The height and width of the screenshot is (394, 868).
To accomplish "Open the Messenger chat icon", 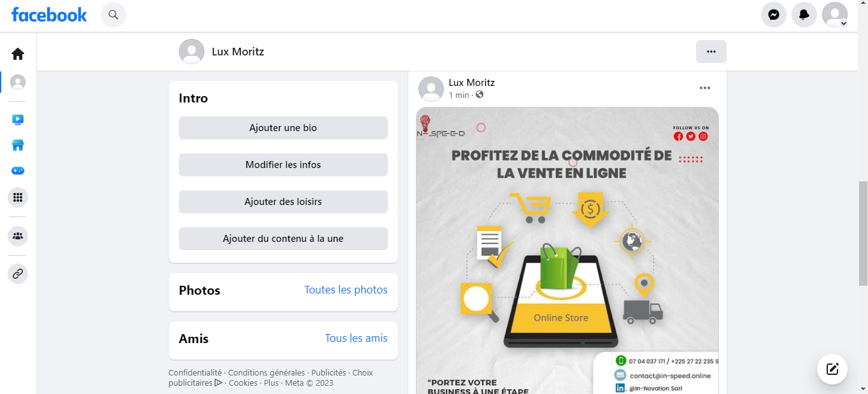I will pos(774,15).
